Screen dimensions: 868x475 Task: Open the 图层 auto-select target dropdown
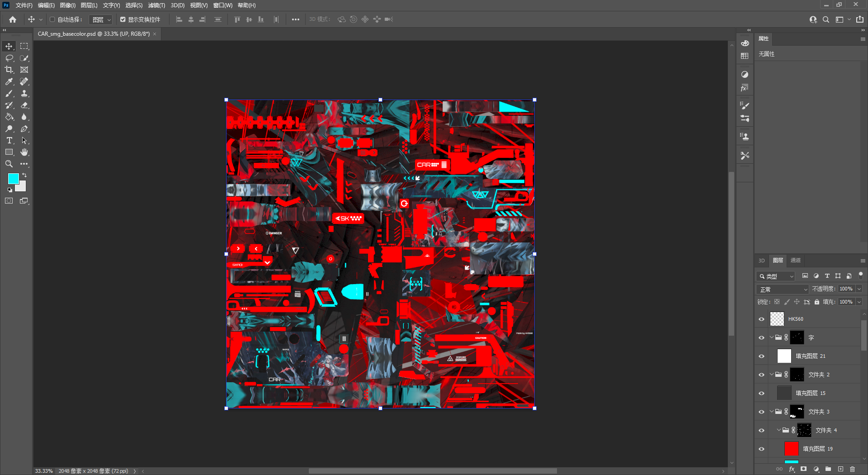click(100, 19)
